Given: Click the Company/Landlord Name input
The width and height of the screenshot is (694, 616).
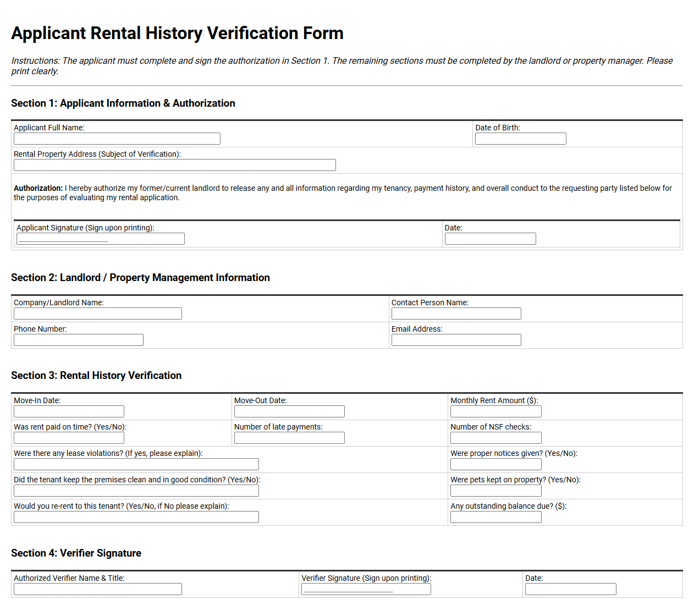Looking at the screenshot, I should [x=98, y=313].
